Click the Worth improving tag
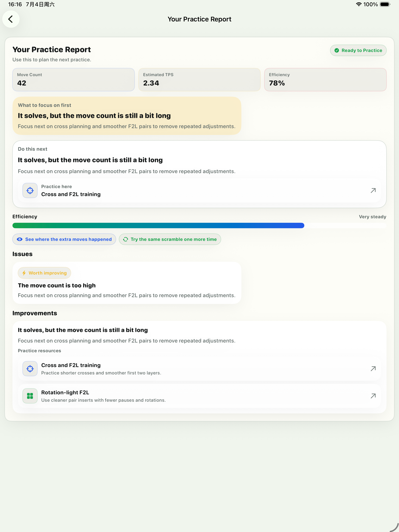Image resolution: width=399 pixels, height=532 pixels. click(x=44, y=273)
